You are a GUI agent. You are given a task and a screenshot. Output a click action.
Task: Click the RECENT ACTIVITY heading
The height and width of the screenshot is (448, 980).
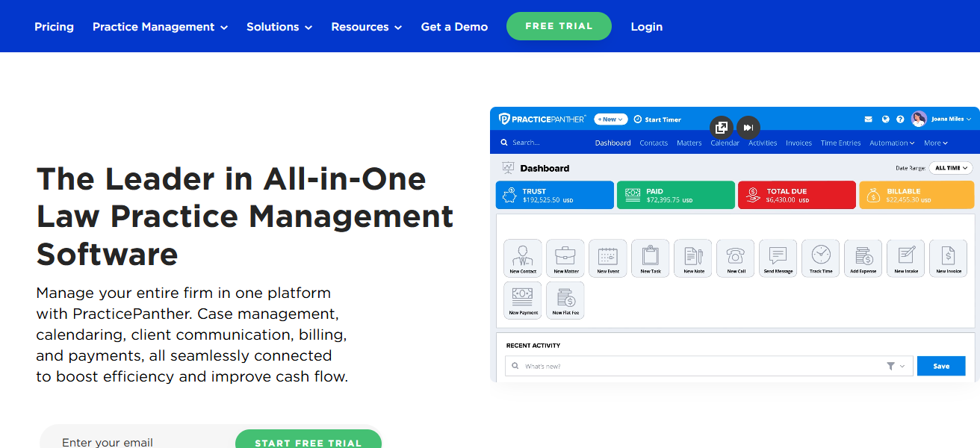(x=533, y=346)
